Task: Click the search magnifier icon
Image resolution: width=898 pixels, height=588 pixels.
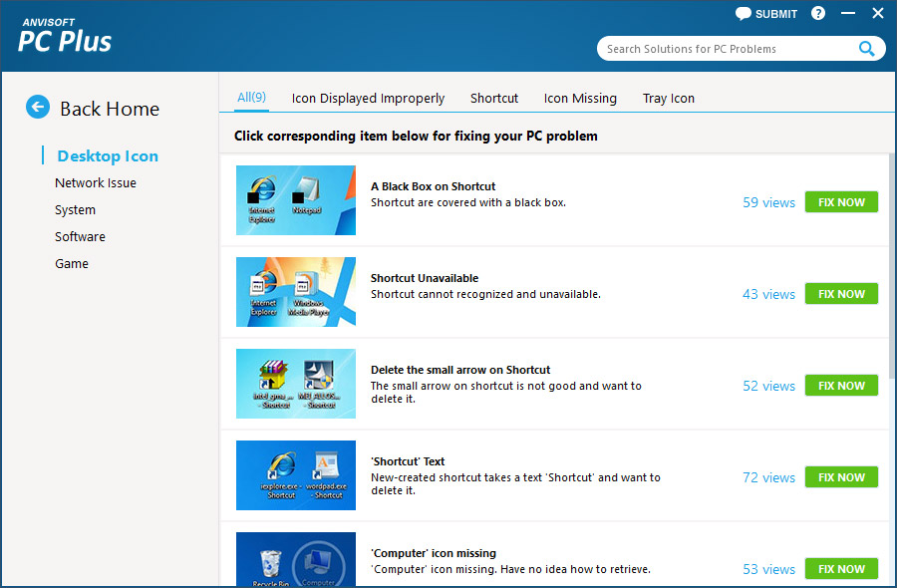Action: [x=866, y=49]
